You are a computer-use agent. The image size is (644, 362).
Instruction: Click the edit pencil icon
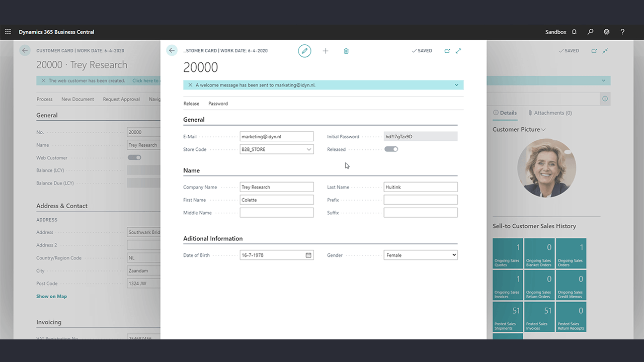pyautogui.click(x=304, y=51)
